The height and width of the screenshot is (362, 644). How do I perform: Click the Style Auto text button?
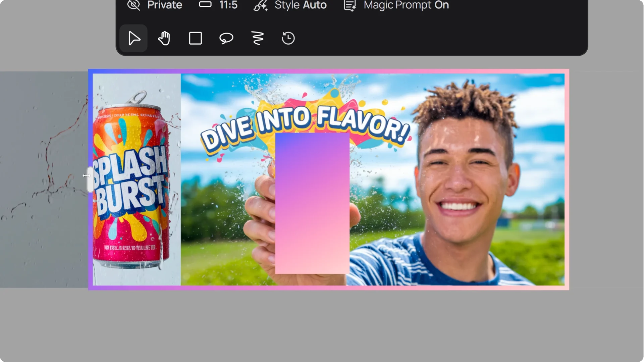pos(300,5)
